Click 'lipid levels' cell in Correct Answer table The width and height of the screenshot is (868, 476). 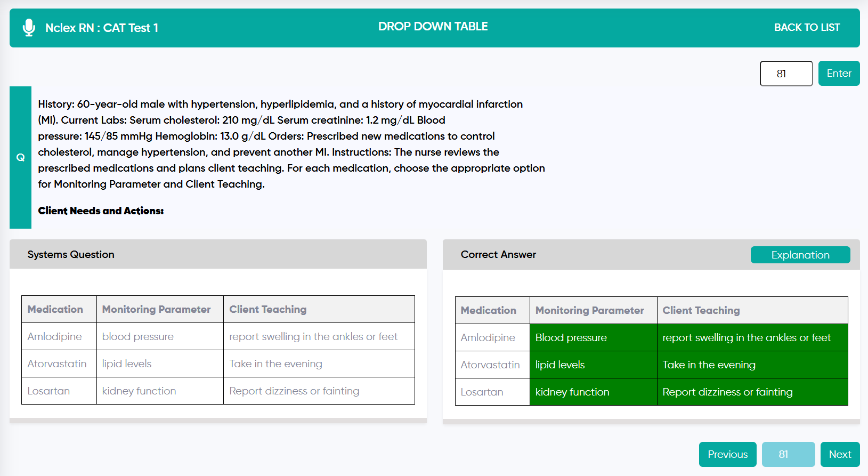[x=593, y=365]
